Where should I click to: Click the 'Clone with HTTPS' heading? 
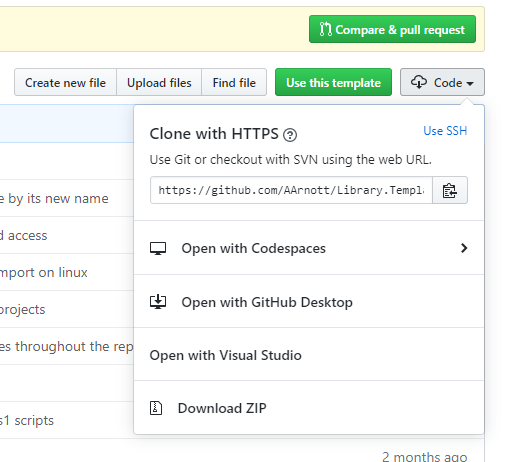pyautogui.click(x=214, y=134)
